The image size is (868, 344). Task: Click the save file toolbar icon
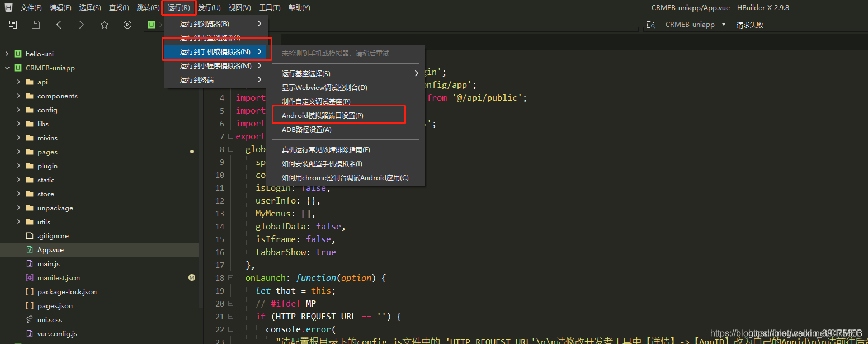pos(36,25)
